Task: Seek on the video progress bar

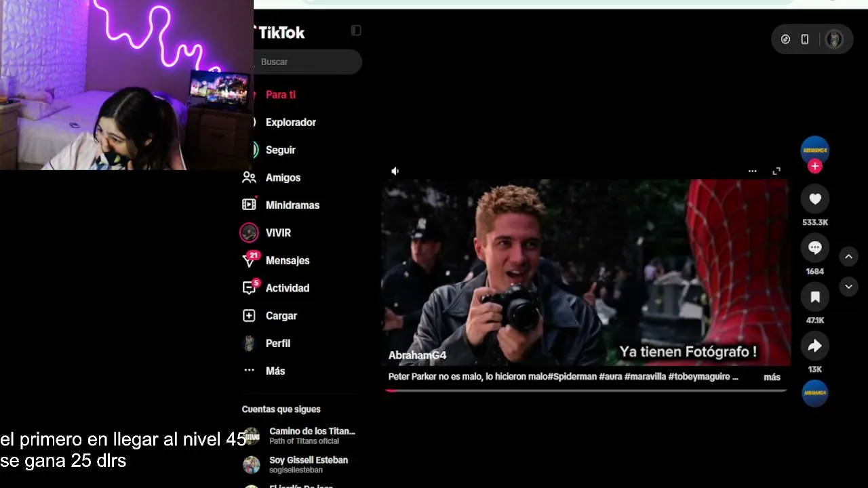Action: (x=586, y=390)
